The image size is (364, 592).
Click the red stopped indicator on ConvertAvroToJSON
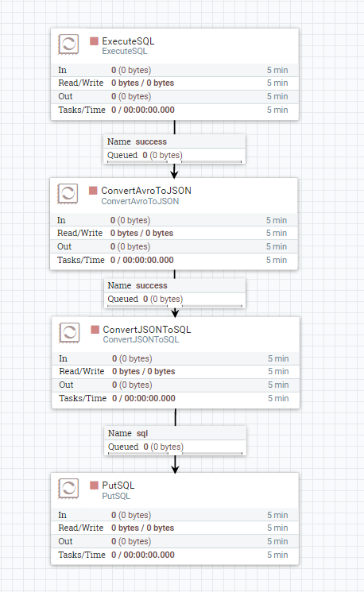(x=93, y=190)
